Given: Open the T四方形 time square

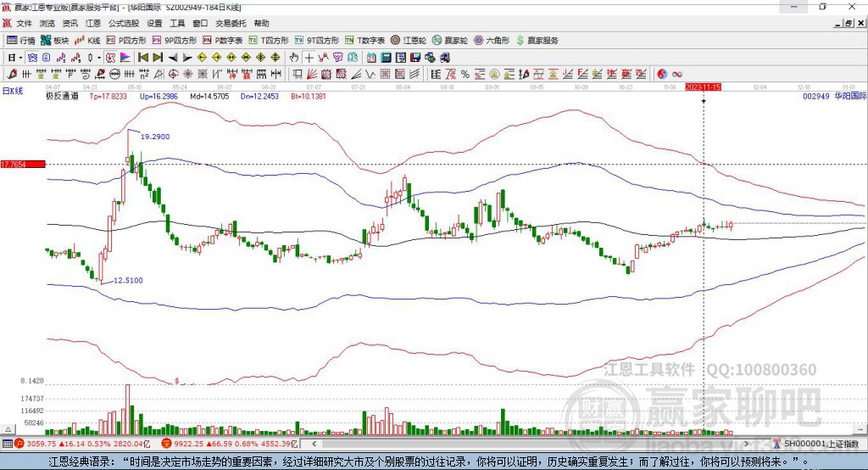Looking at the screenshot, I should point(269,41).
